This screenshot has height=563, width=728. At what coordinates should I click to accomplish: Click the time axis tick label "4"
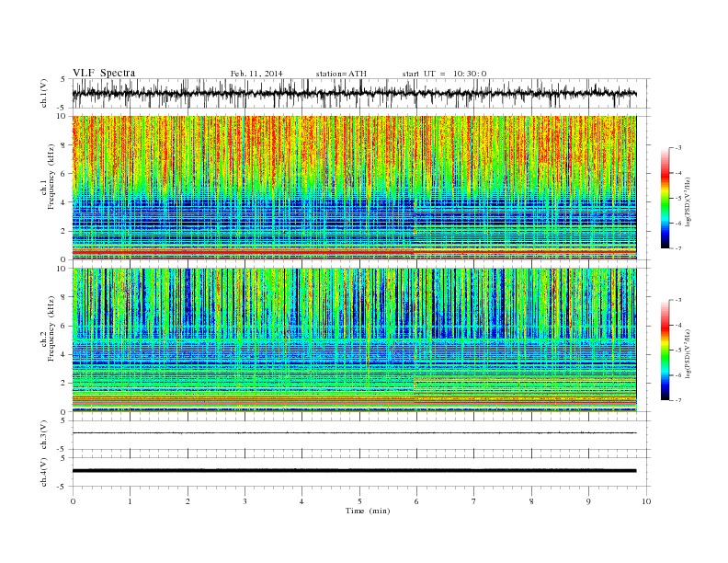[x=301, y=501]
